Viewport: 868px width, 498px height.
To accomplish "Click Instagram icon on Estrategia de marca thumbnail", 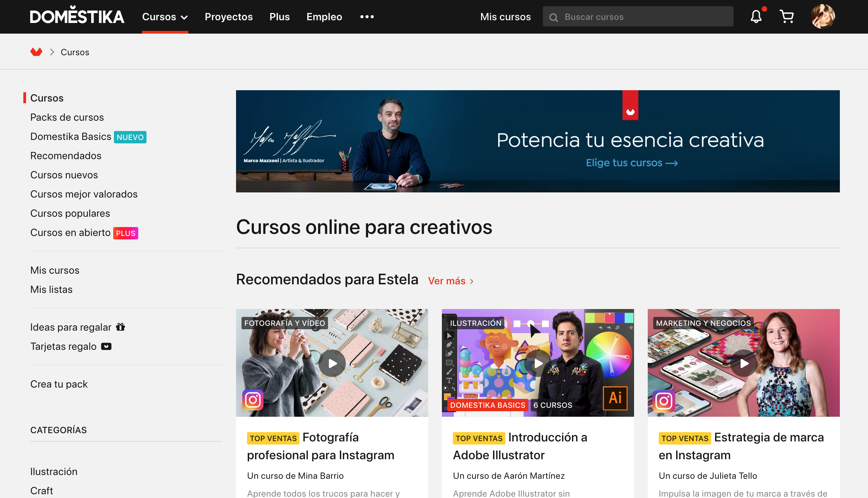I will [664, 401].
